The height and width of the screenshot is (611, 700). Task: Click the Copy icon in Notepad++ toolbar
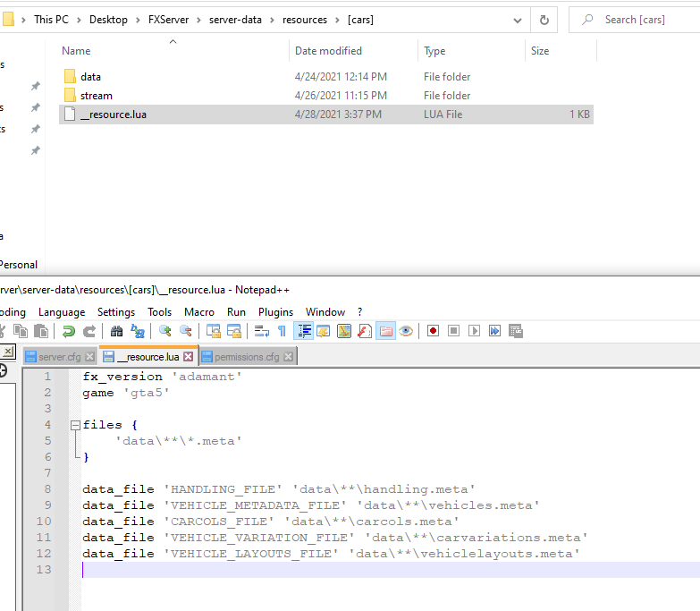(x=21, y=331)
